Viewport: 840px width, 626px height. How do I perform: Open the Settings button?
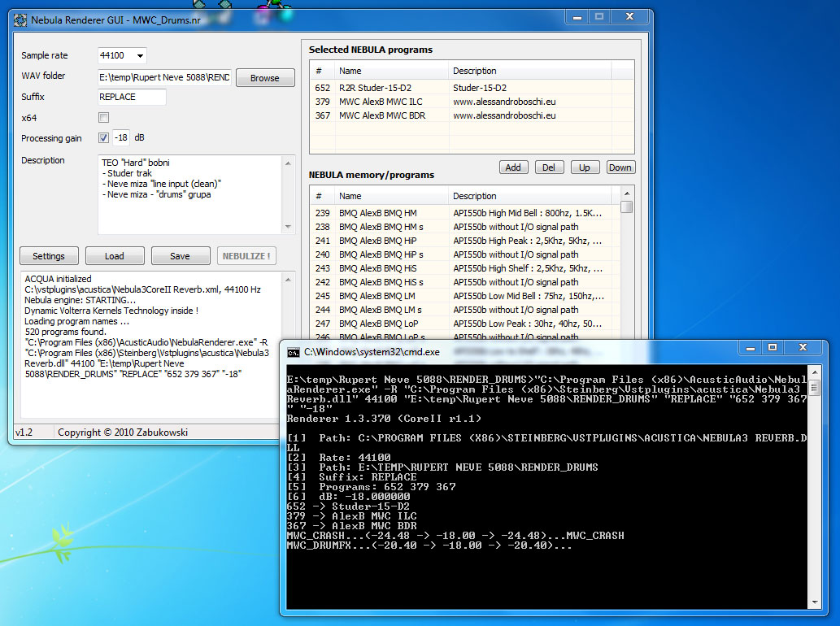(49, 256)
